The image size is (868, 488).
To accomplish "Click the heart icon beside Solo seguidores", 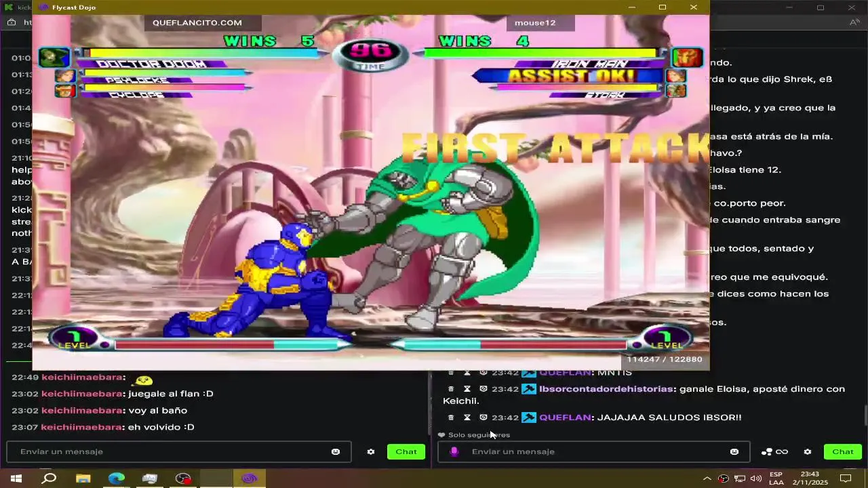I will pyautogui.click(x=441, y=435).
